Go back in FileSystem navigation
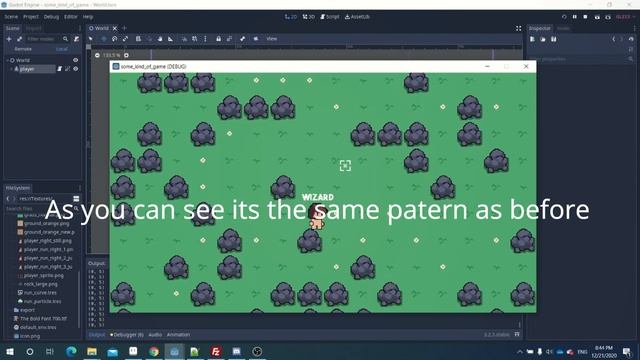Viewport: 640px width, 360px height. click(8, 198)
